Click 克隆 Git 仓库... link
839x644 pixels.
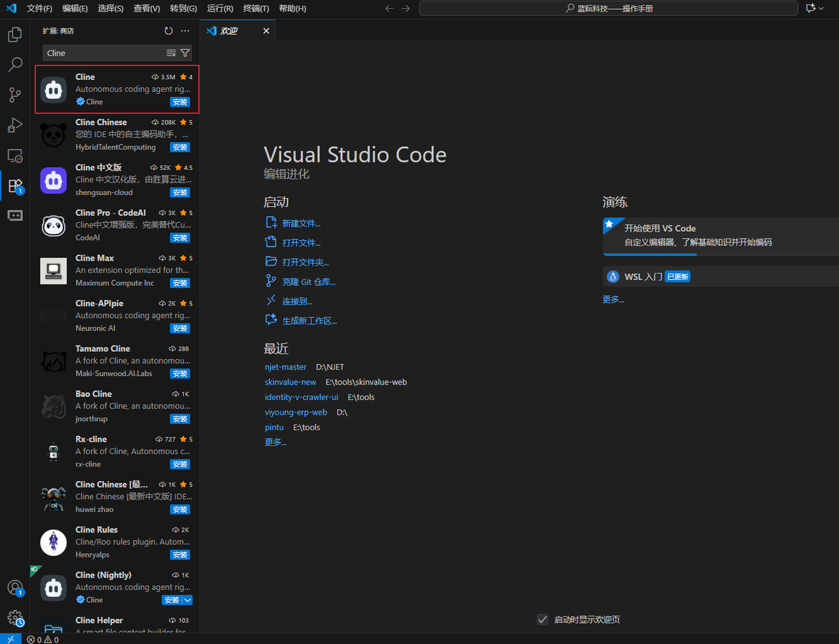pyautogui.click(x=309, y=282)
